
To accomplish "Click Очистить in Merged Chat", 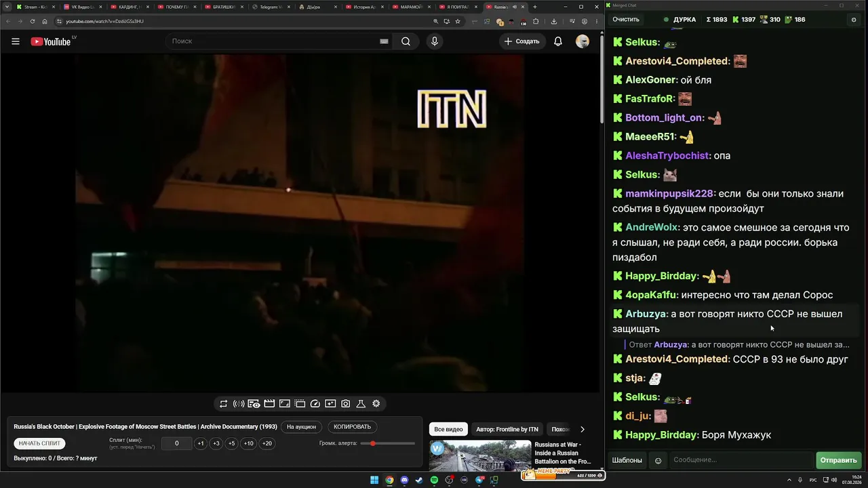I will tap(626, 20).
